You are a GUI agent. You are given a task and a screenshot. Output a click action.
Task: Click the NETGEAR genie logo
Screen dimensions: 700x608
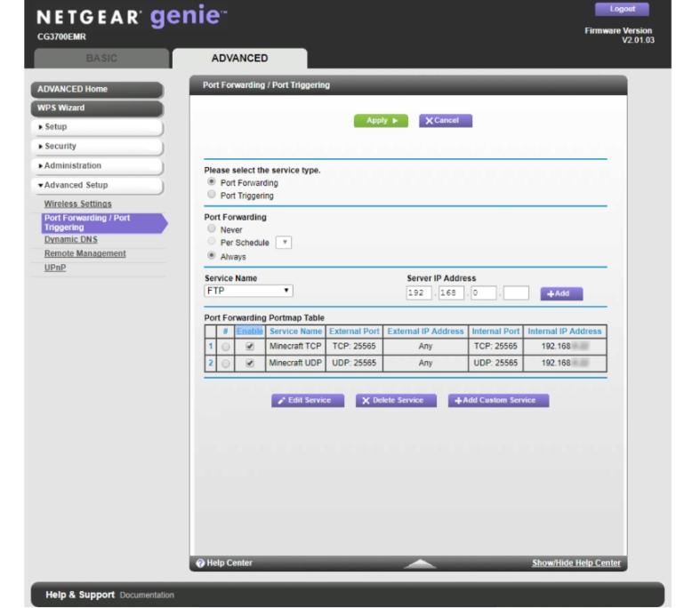point(132,17)
